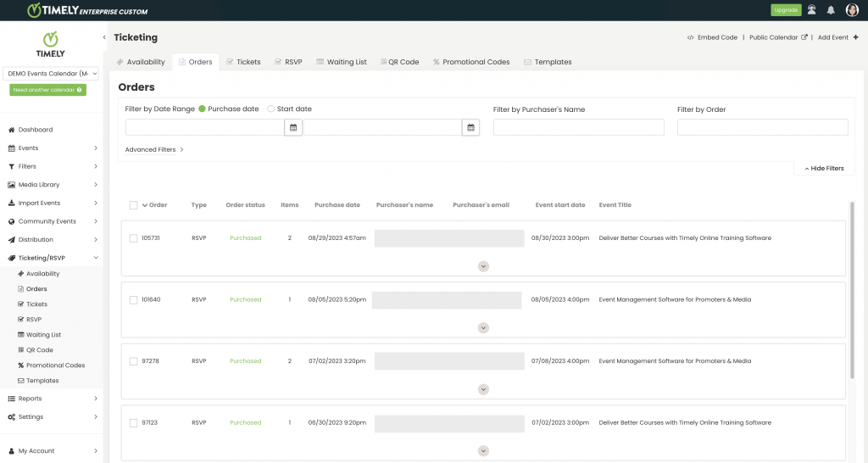The width and height of the screenshot is (868, 463).
Task: Click the Settings gears icon
Action: click(x=11, y=416)
